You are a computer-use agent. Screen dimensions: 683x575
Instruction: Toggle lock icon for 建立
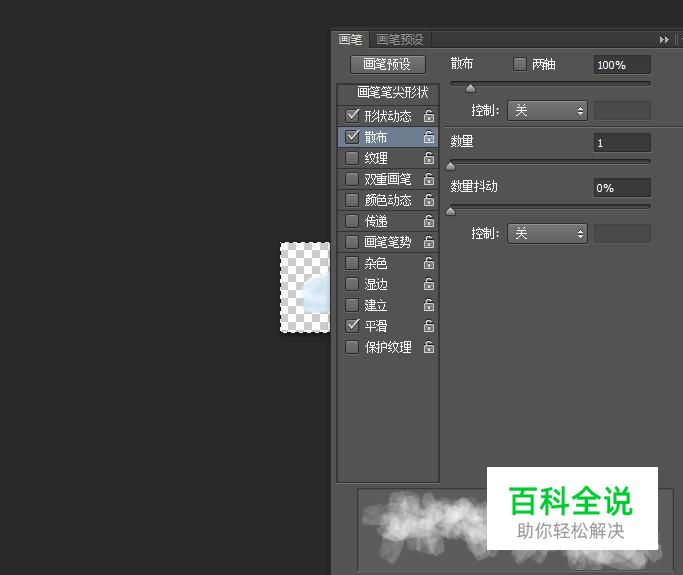(429, 305)
